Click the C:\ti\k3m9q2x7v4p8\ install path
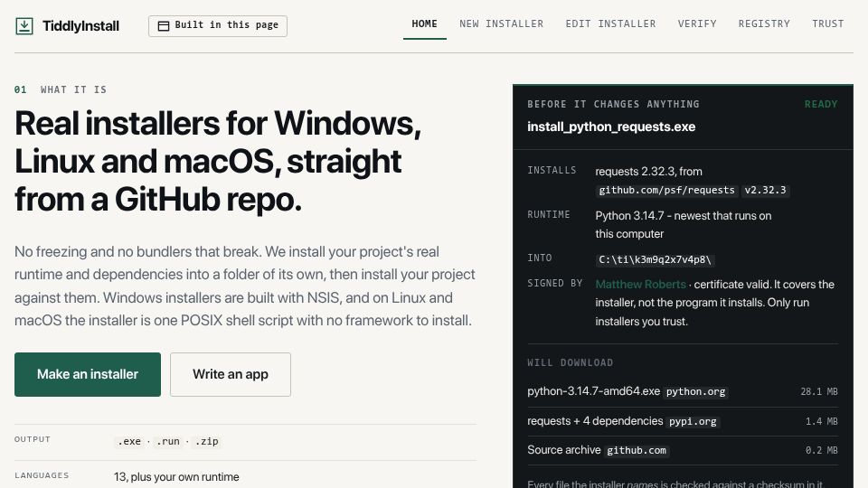The width and height of the screenshot is (868, 488). (655, 259)
